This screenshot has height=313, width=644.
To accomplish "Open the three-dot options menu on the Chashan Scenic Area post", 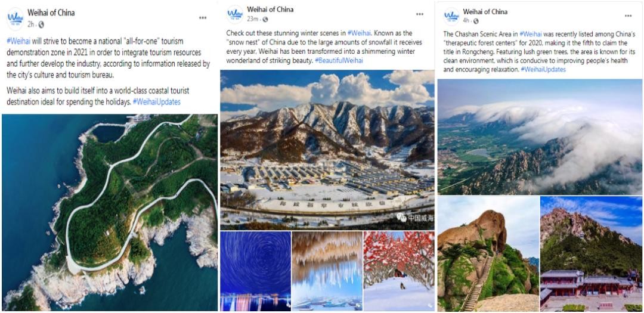I will point(628,16).
